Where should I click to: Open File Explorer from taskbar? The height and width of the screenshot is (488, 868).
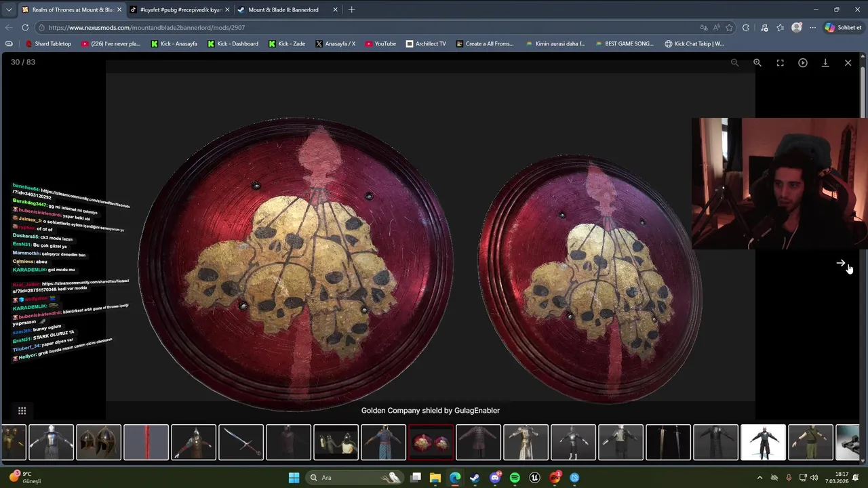pos(435,478)
